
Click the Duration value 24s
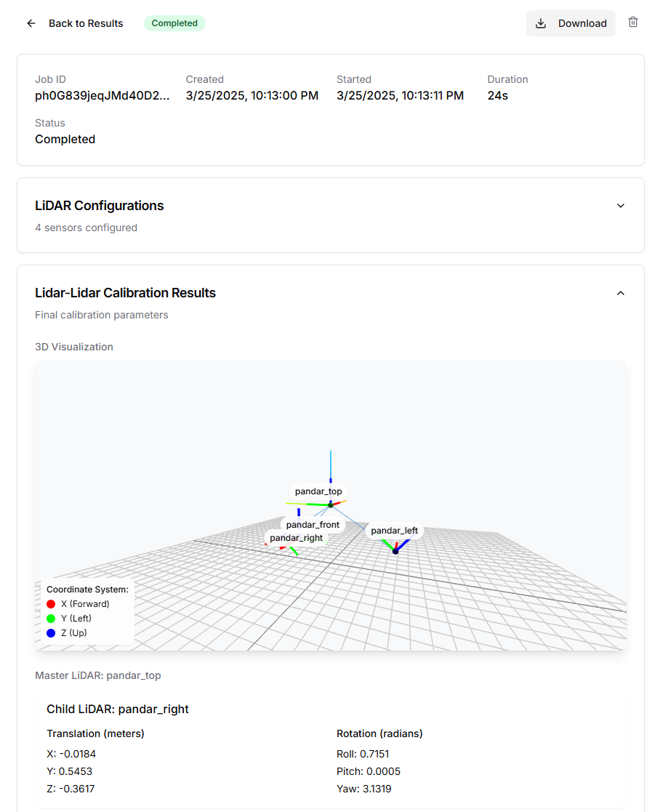[498, 96]
